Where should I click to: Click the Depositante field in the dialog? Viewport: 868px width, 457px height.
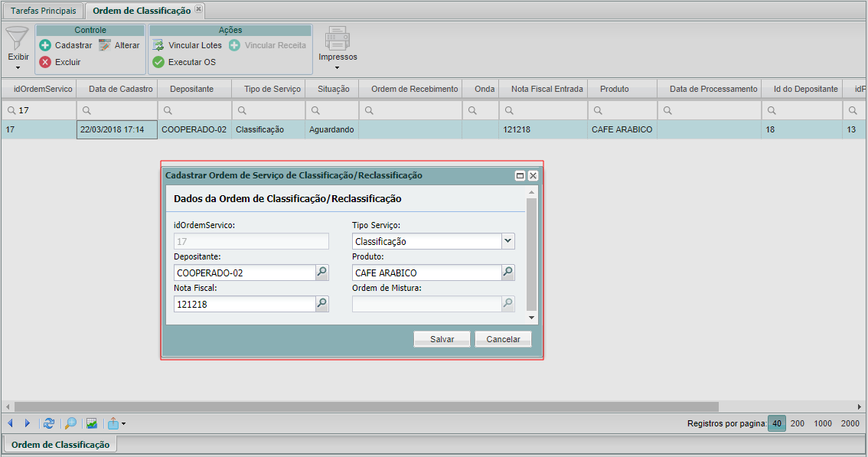245,273
